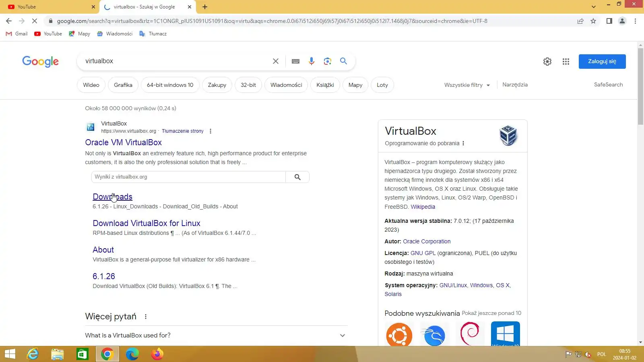This screenshot has height=362, width=644.
Task: Open the About sitelink
Action: pyautogui.click(x=103, y=250)
